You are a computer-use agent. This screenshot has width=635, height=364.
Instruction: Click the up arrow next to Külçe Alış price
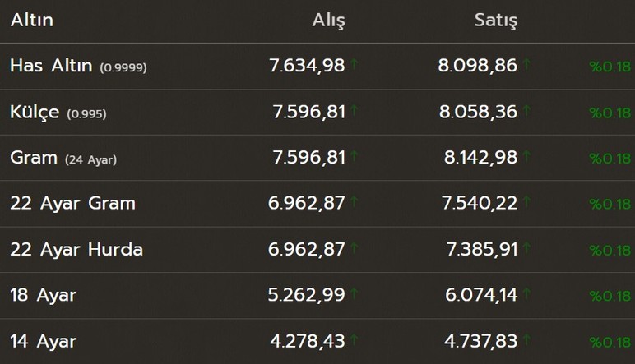click(354, 109)
